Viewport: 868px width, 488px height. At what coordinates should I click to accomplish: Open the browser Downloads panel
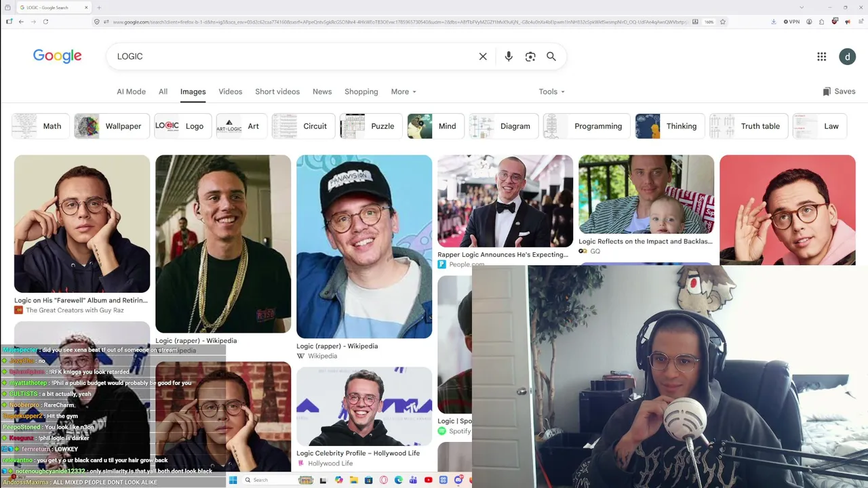tap(774, 22)
